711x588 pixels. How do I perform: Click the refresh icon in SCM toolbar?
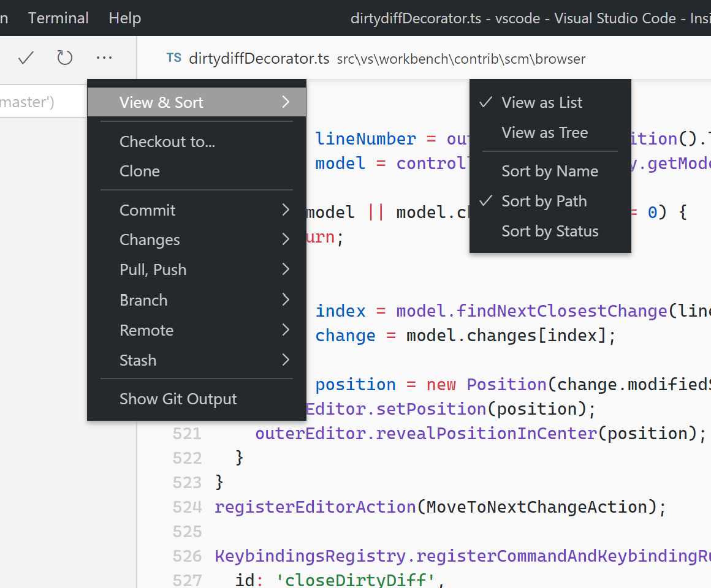coord(65,58)
